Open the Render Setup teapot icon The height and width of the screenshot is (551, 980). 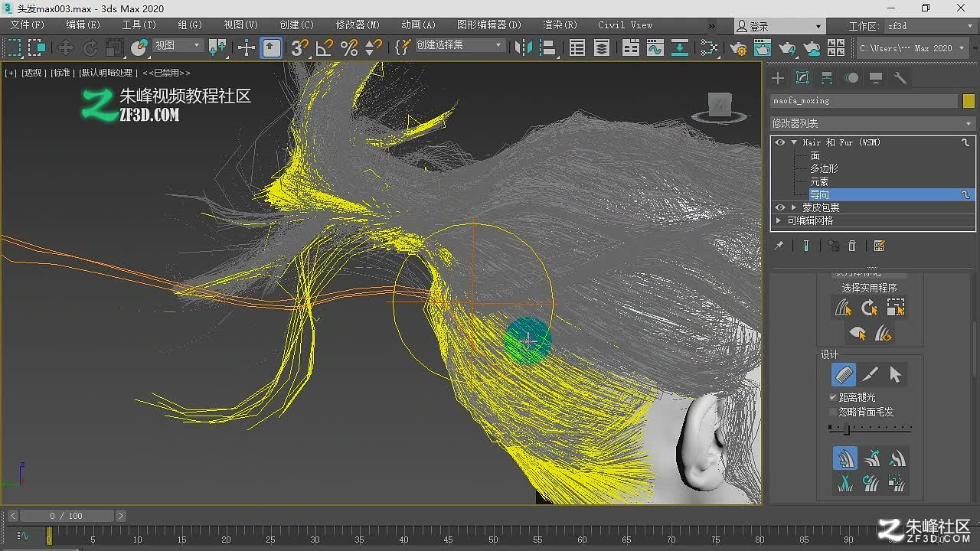[739, 48]
